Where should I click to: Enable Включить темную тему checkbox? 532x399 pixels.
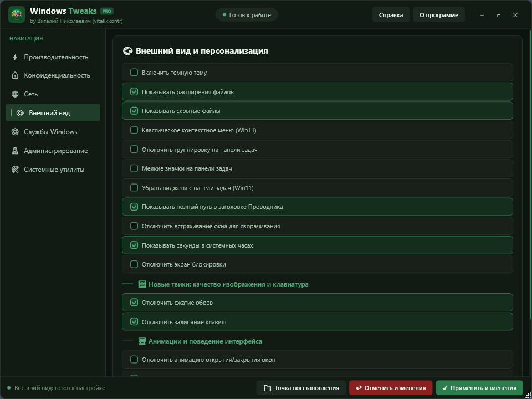134,72
